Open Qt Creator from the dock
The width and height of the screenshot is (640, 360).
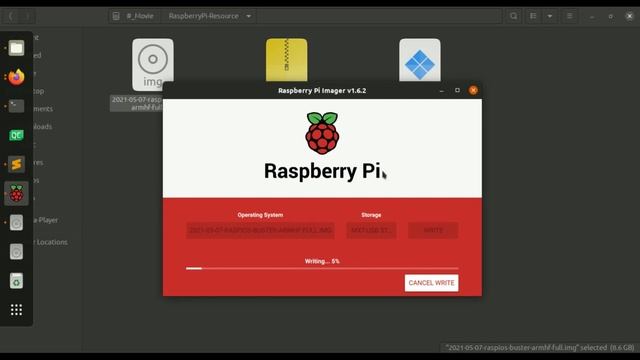coord(16,135)
